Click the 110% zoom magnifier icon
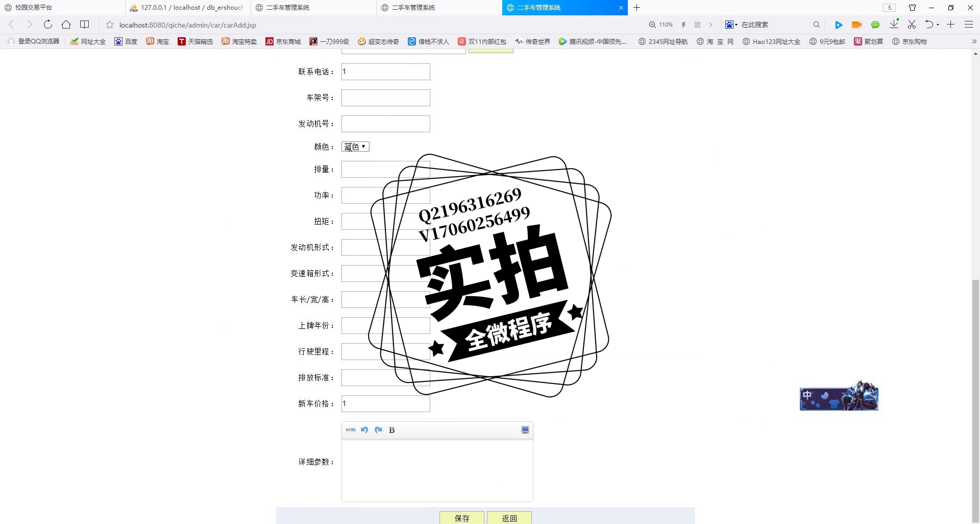This screenshot has width=980, height=524. point(652,25)
